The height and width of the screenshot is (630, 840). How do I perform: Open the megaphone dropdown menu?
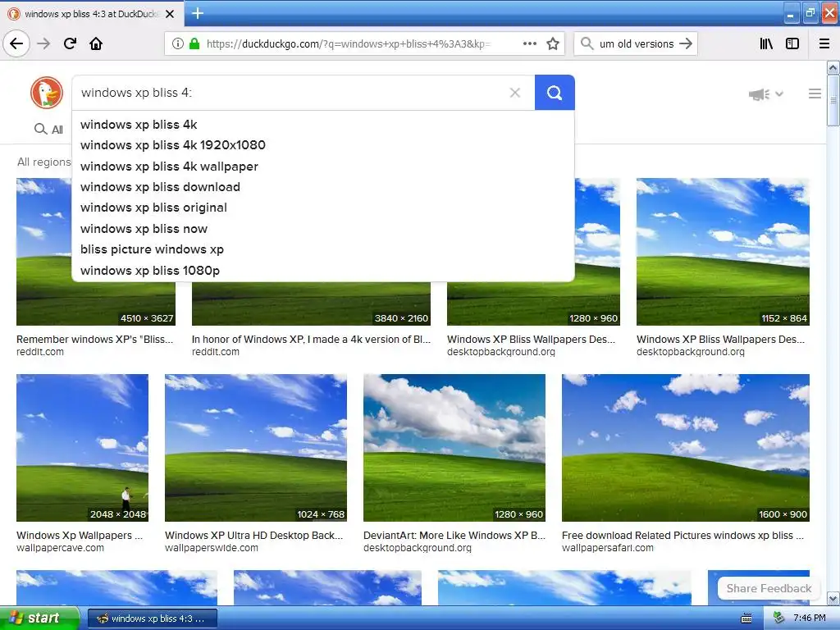pos(765,94)
